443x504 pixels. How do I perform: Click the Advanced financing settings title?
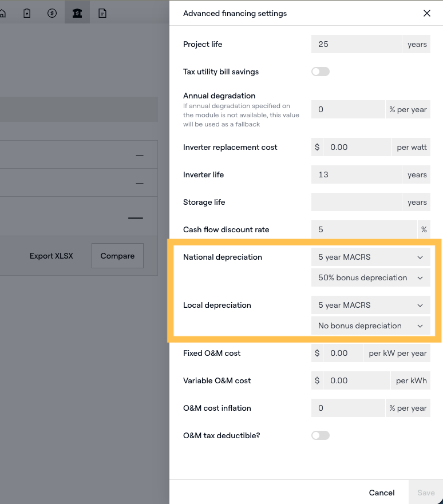[x=235, y=13]
